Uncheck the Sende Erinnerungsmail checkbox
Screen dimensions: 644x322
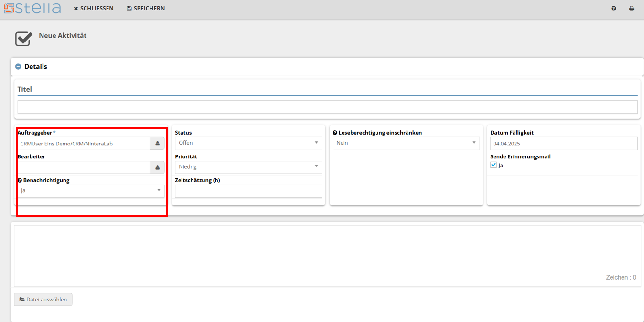[x=494, y=165]
